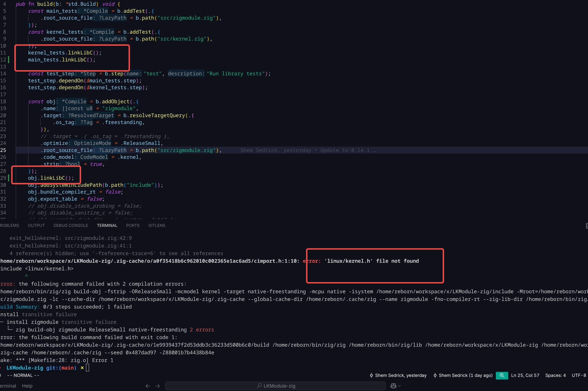Click the src/zigmodule.zig:42:9 link in the terminal
Screen dimensions: 588x391
[98, 238]
